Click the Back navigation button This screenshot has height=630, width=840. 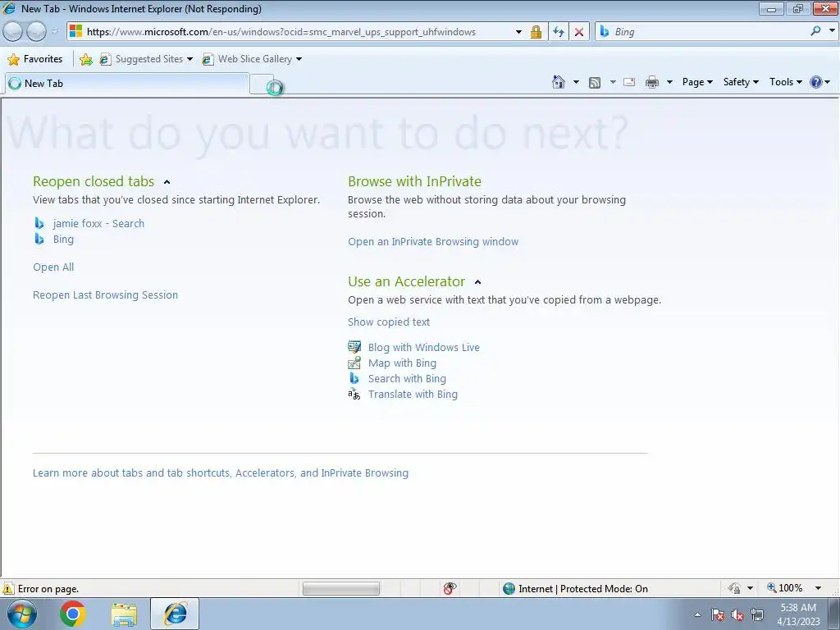(x=12, y=32)
